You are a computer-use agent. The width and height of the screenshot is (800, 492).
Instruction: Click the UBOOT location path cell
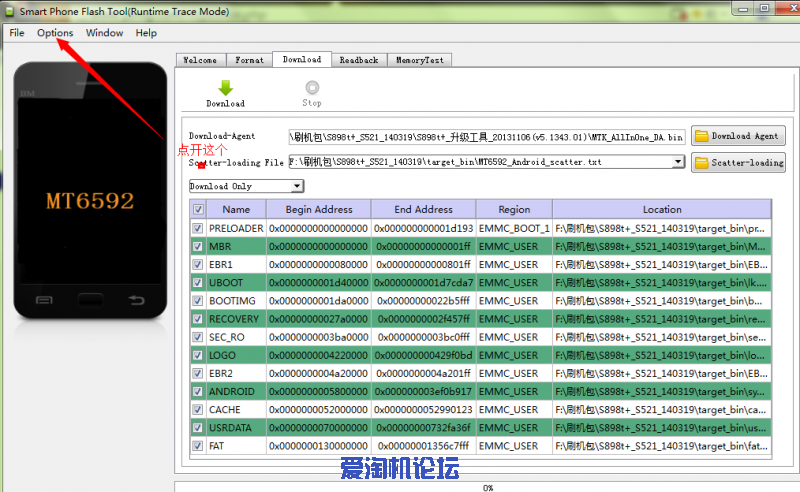tap(662, 283)
